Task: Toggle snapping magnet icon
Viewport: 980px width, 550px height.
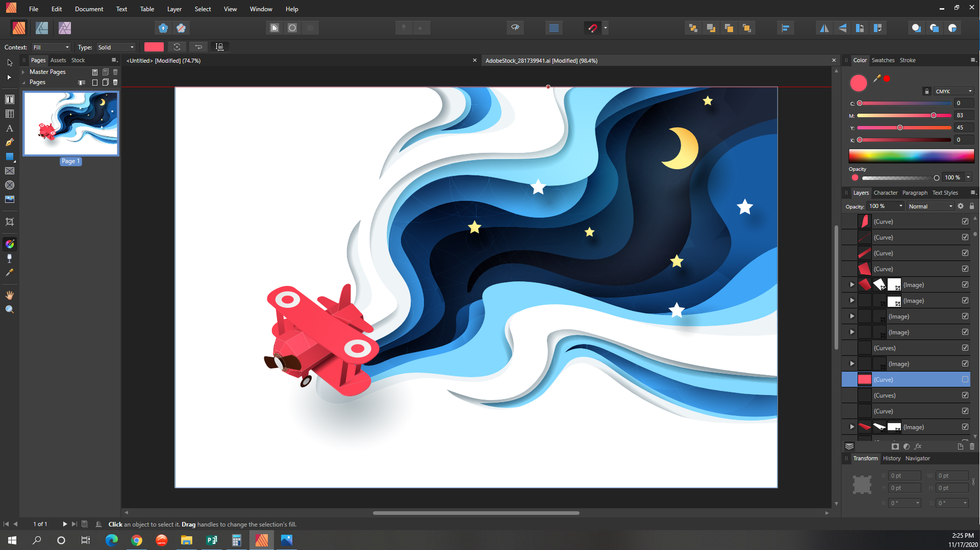Action: click(x=592, y=28)
